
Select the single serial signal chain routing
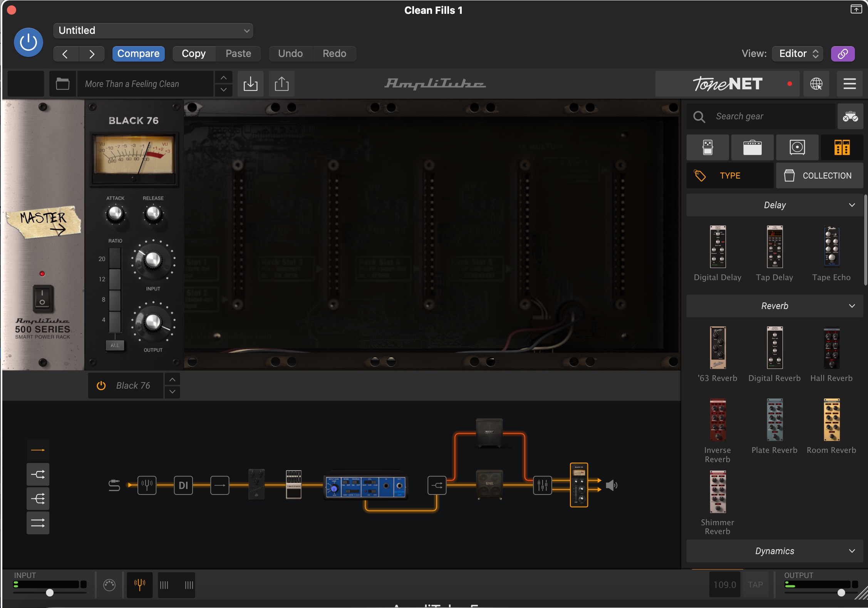(38, 450)
